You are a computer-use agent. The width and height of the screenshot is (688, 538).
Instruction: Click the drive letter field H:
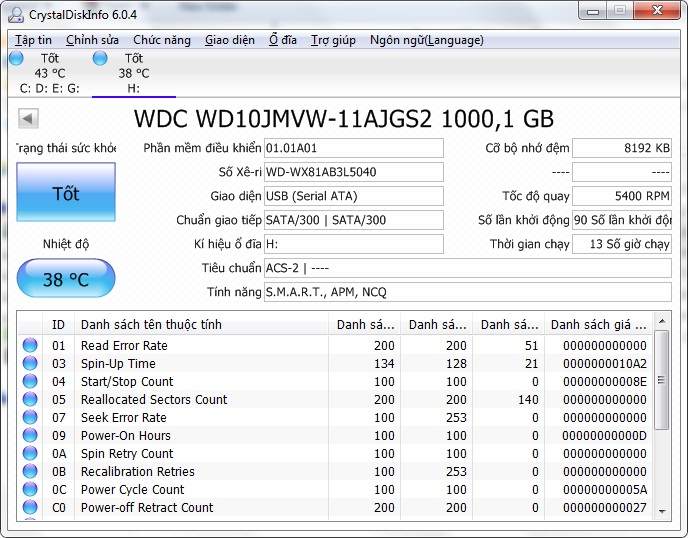[x=354, y=244]
